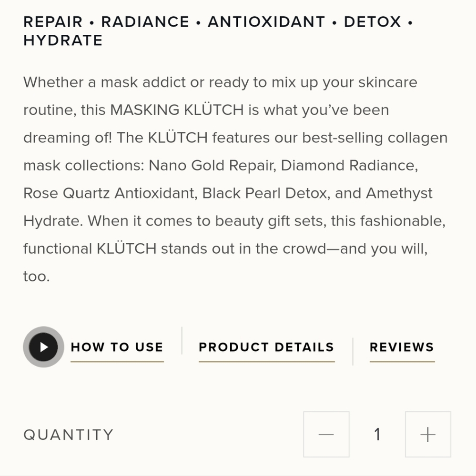Click the Rose Quartz Antioxidant text
Screen dimensions: 476x476
(109, 193)
